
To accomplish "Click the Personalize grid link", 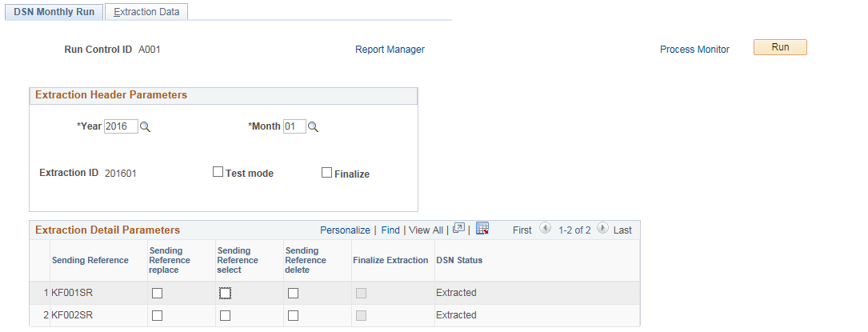I will point(345,230).
